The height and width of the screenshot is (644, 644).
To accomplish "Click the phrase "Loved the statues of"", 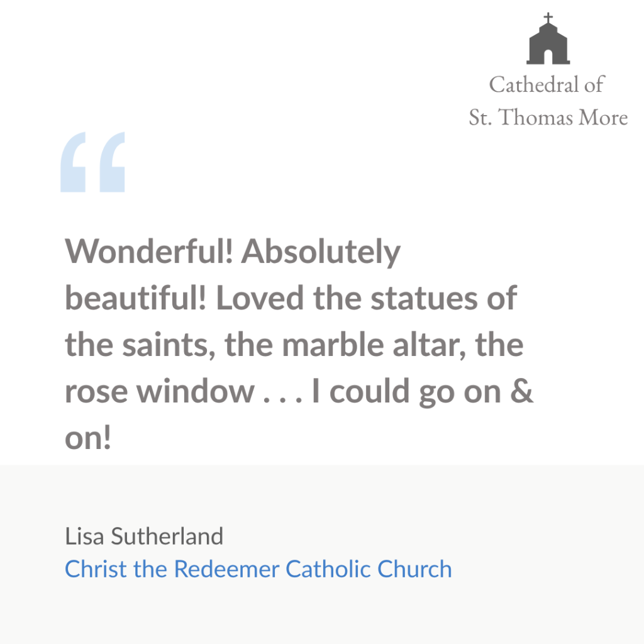I will (367, 297).
